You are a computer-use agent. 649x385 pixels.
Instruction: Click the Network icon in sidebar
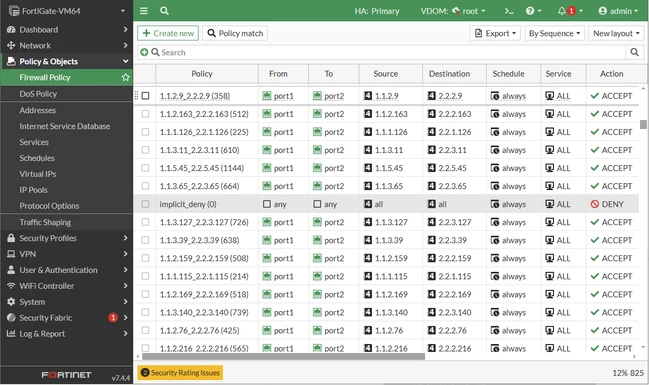pos(11,46)
